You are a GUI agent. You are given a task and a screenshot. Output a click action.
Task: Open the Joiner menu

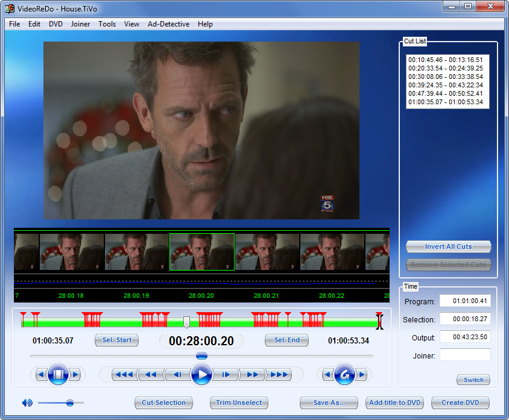pos(80,24)
